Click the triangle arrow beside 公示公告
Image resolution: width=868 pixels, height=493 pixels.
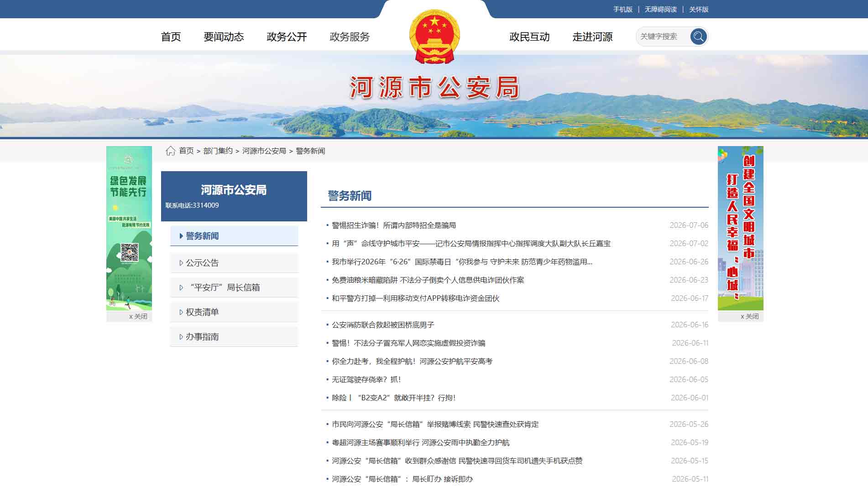coord(181,263)
